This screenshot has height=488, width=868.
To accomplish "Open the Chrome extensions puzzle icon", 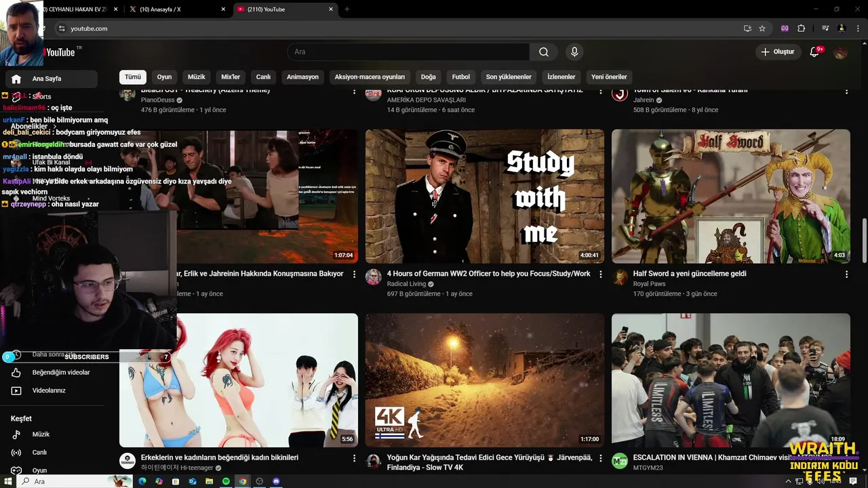I will pyautogui.click(x=802, y=28).
